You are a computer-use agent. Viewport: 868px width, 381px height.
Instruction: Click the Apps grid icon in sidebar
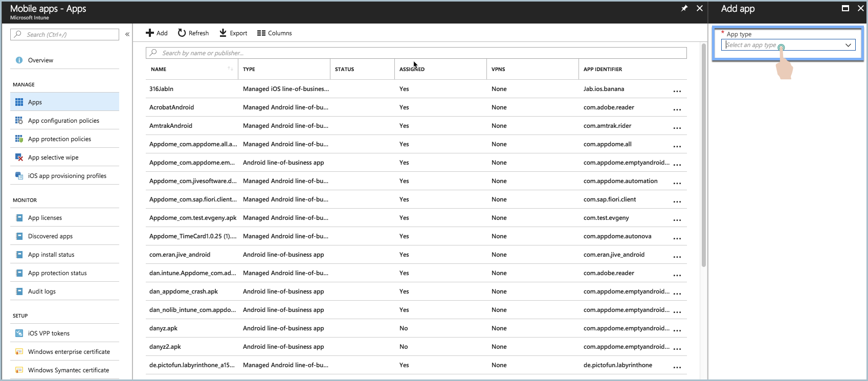point(19,102)
